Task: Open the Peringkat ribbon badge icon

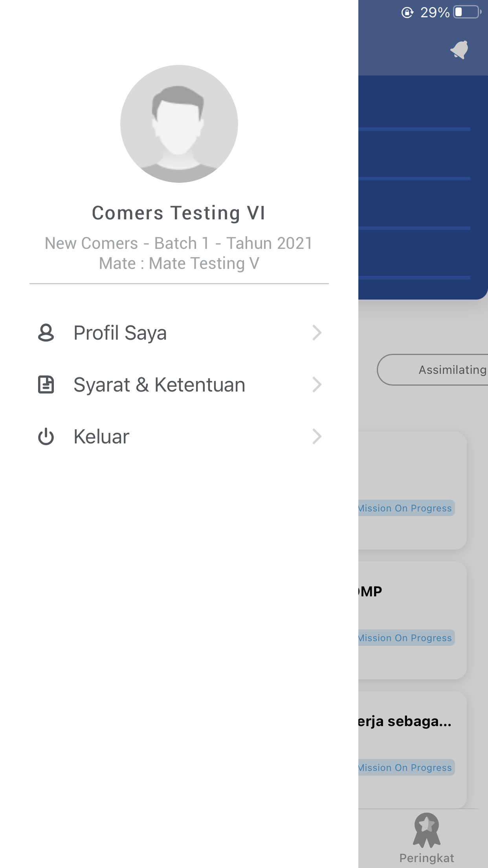Action: tap(427, 830)
